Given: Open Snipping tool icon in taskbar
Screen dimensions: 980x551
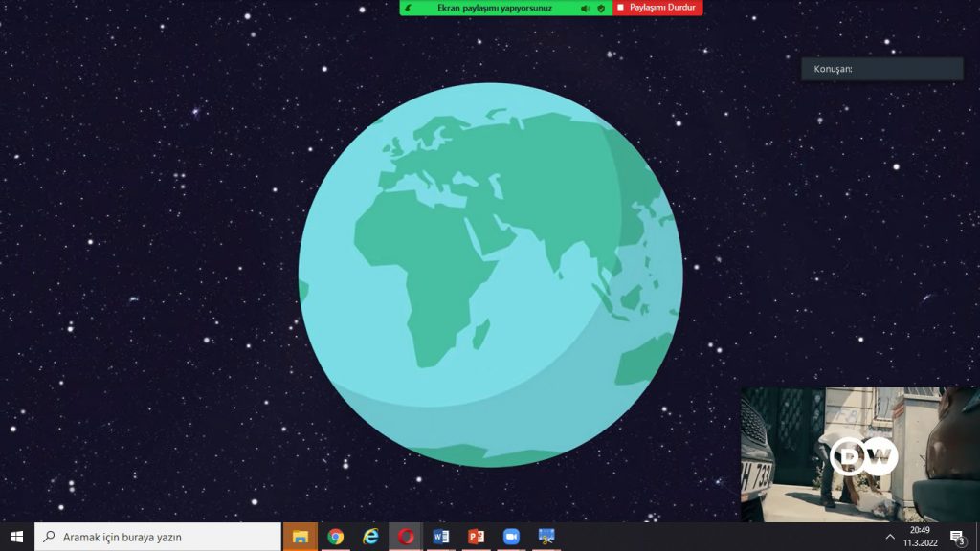Looking at the screenshot, I should (546, 537).
